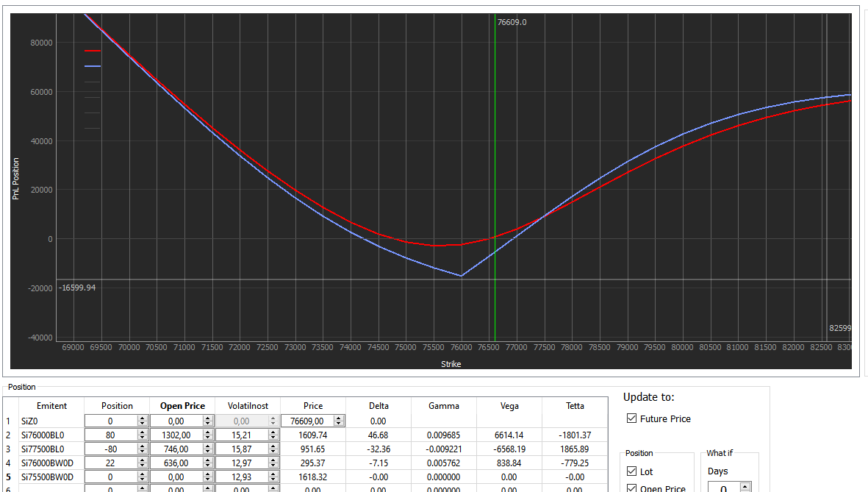Click Position stepper of Si76000BW0D row
Viewport: 868px width, 492px height.
[x=143, y=463]
